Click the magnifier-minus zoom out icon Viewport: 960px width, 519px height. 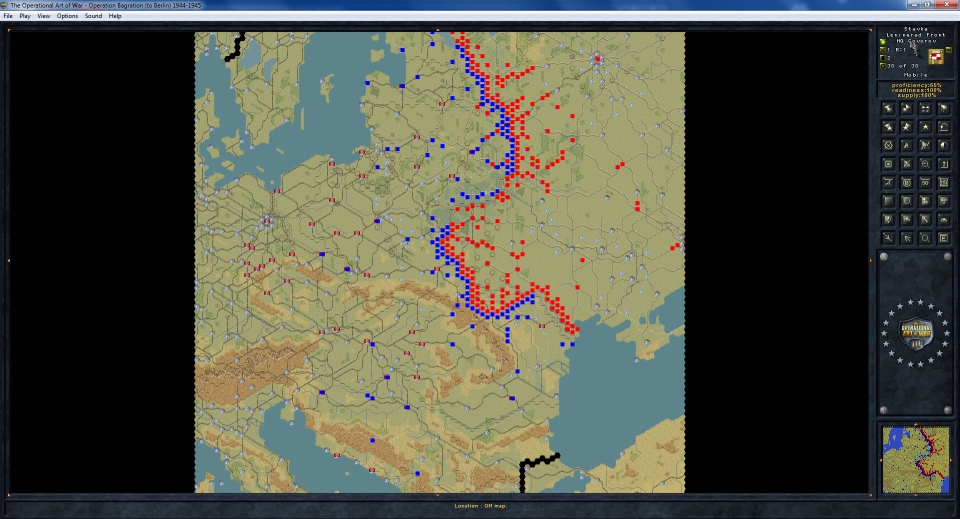925,164
